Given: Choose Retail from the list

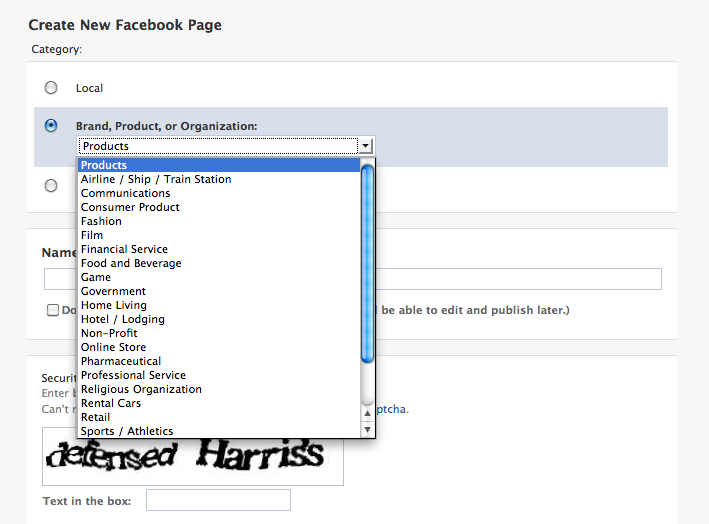Looking at the screenshot, I should click(x=219, y=417).
